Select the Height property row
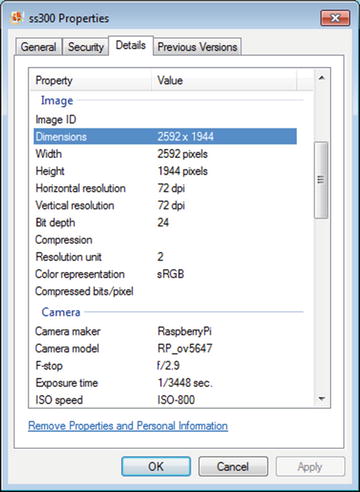This screenshot has width=360, height=492. [x=165, y=171]
